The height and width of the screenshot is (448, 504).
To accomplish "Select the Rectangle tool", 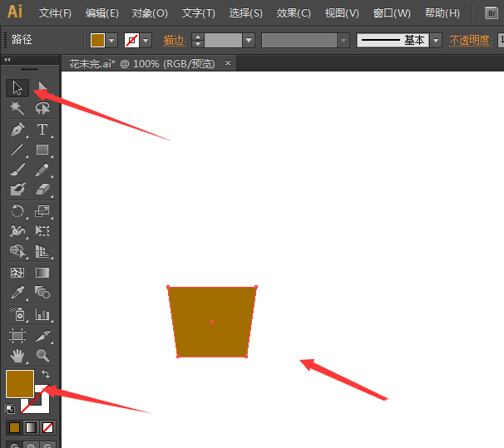I will (42, 150).
